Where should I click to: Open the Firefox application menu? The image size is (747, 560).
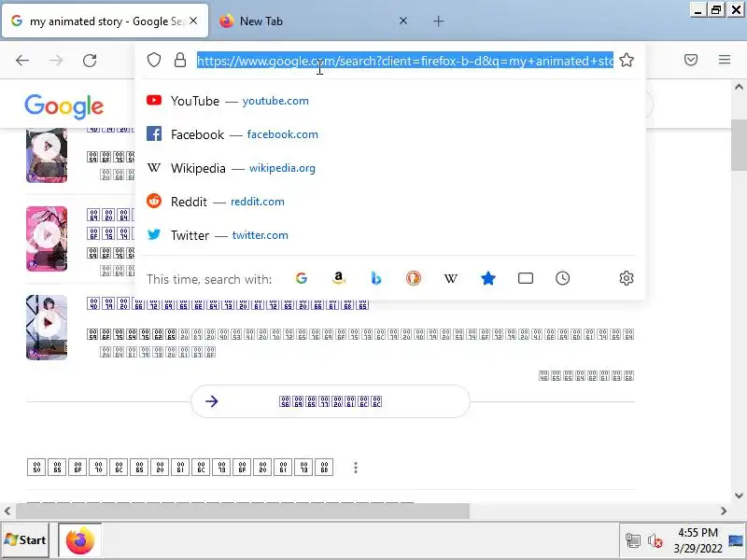point(725,60)
